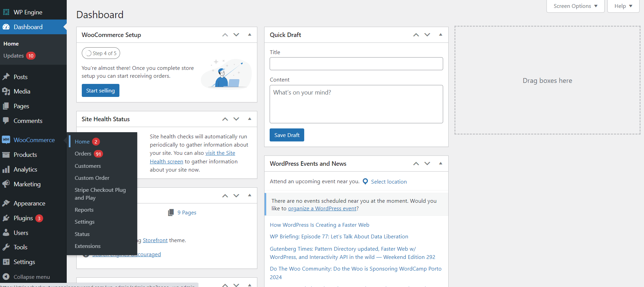644x287 pixels.
Task: Open Comments via its speech bubble icon
Action: [6, 121]
